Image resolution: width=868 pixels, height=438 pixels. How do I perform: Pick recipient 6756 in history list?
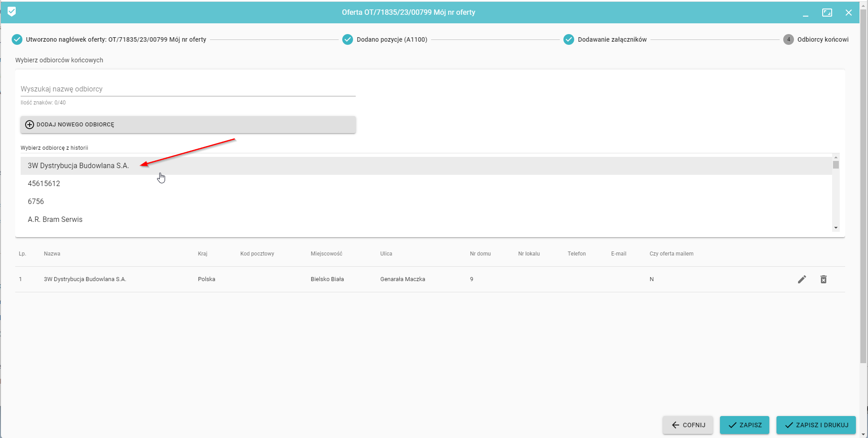tap(36, 202)
